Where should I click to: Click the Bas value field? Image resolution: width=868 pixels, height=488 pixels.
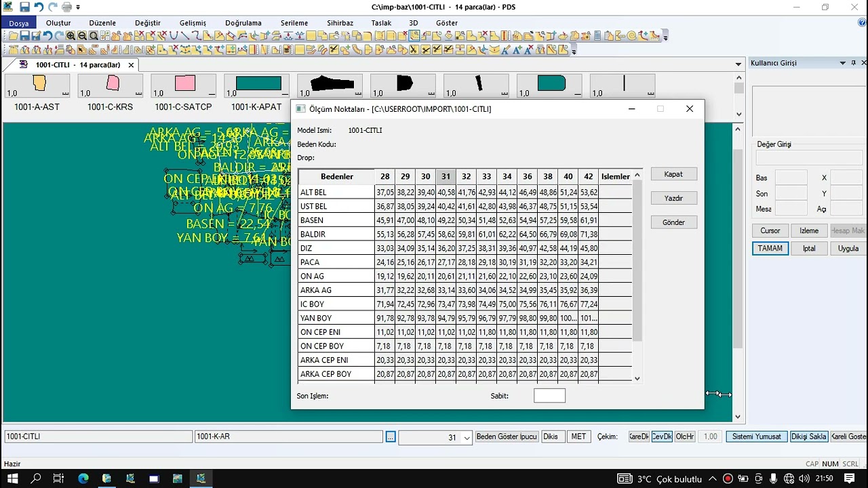[791, 178]
